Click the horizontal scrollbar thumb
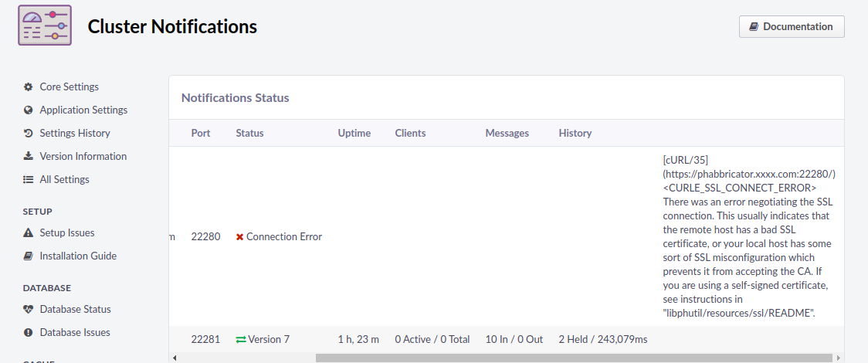 (573, 358)
